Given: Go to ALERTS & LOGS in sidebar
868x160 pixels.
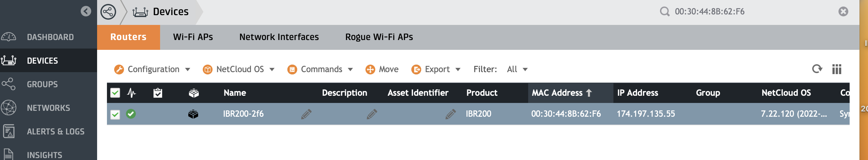Looking at the screenshot, I should (x=55, y=131).
